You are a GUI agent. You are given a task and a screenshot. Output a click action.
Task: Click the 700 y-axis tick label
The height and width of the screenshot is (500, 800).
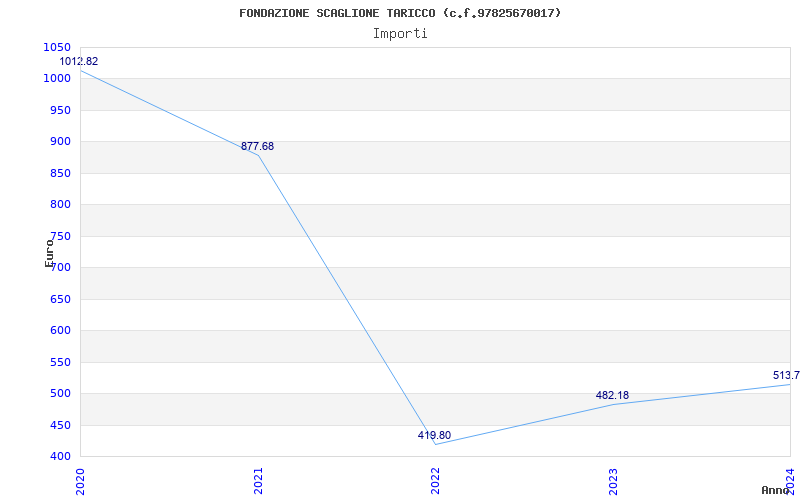click(60, 267)
